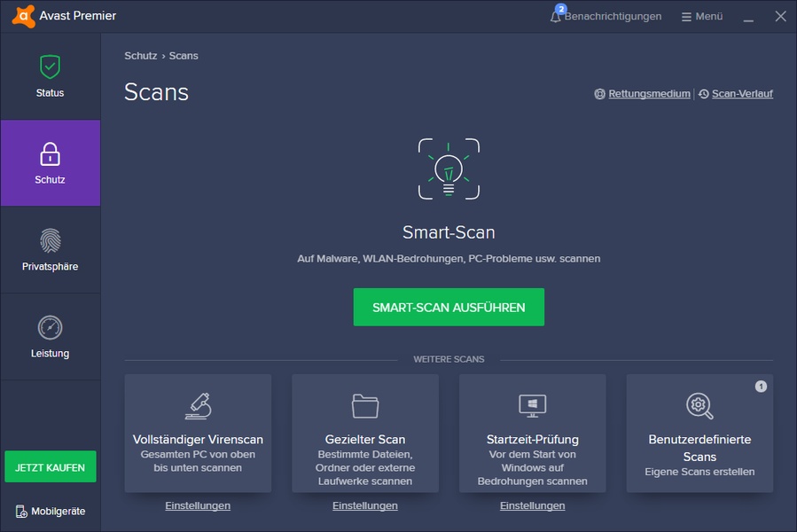
Task: Open Einstellungen under Vollständiger Virenscan
Action: (198, 505)
